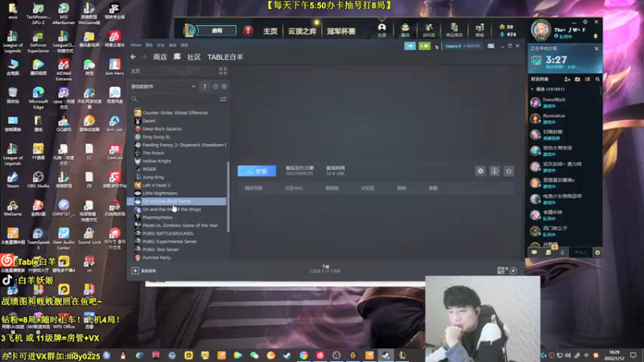
Task: Open the TeamSpeak 3 desktop icon
Action: click(x=38, y=238)
